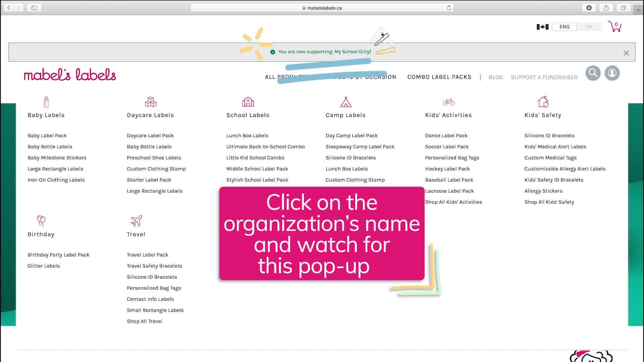Open the Kids' Safety category heading
Image resolution: width=644 pixels, height=362 pixels.
tap(543, 115)
